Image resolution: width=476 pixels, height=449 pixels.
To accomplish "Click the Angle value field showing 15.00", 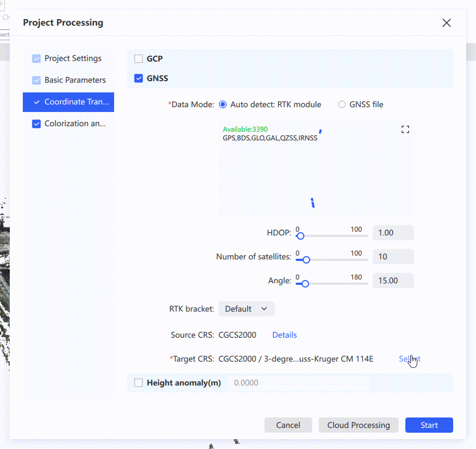I will pyautogui.click(x=393, y=280).
